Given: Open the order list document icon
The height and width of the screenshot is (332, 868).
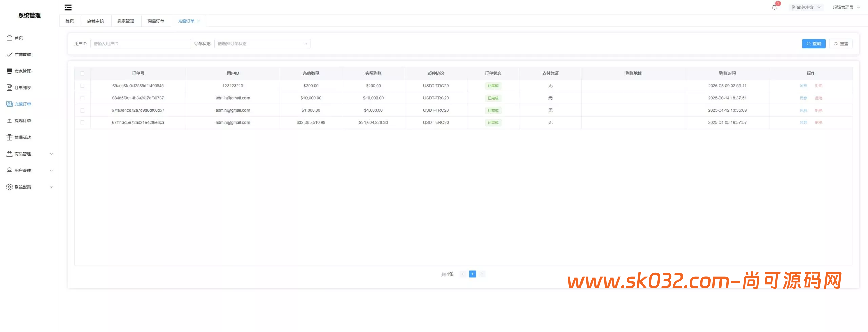Looking at the screenshot, I should coord(9,87).
